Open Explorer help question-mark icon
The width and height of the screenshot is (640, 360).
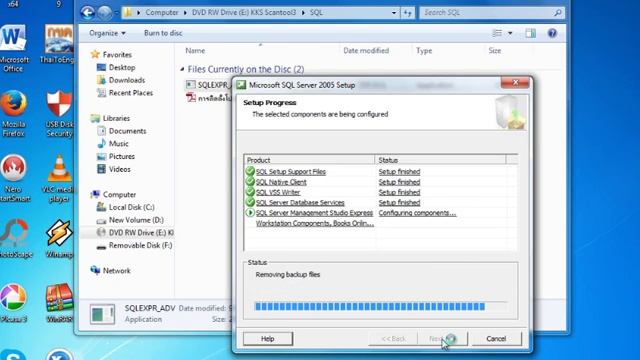pyautogui.click(x=552, y=33)
